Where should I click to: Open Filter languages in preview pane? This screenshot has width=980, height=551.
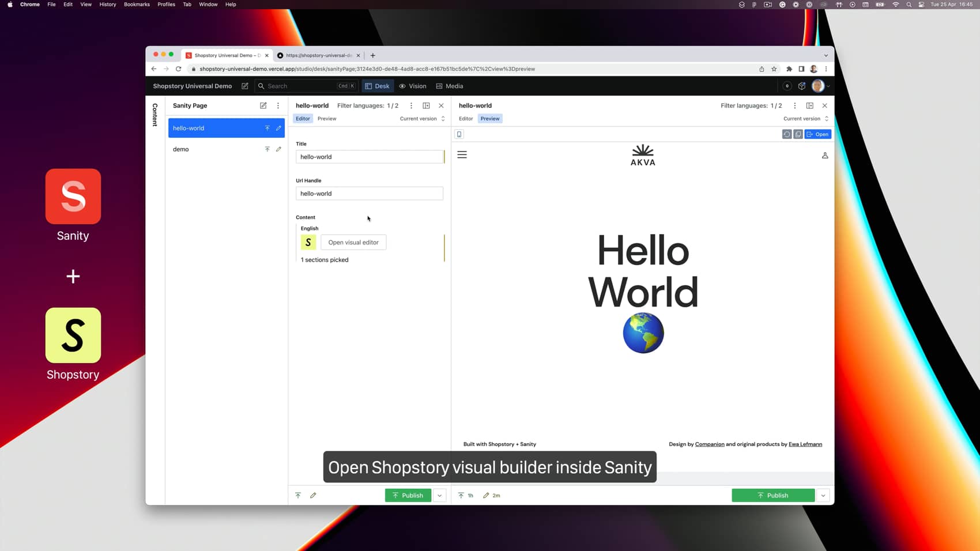[x=751, y=105]
